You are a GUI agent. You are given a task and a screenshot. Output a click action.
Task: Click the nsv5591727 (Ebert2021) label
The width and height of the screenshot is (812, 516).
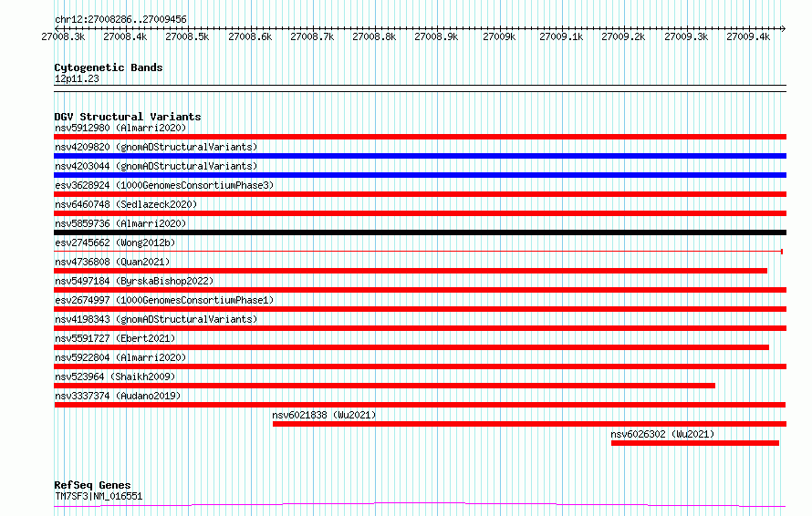pos(115,338)
